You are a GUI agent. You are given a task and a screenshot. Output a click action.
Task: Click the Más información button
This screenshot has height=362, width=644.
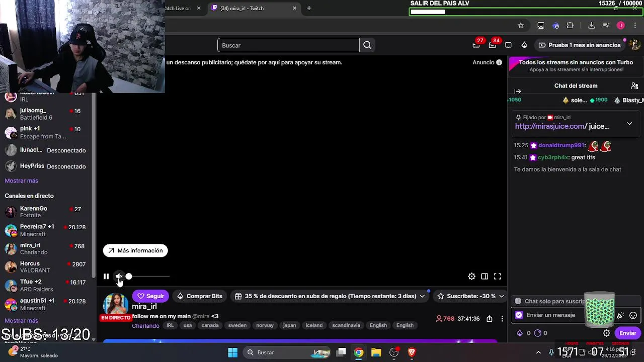[x=135, y=250]
